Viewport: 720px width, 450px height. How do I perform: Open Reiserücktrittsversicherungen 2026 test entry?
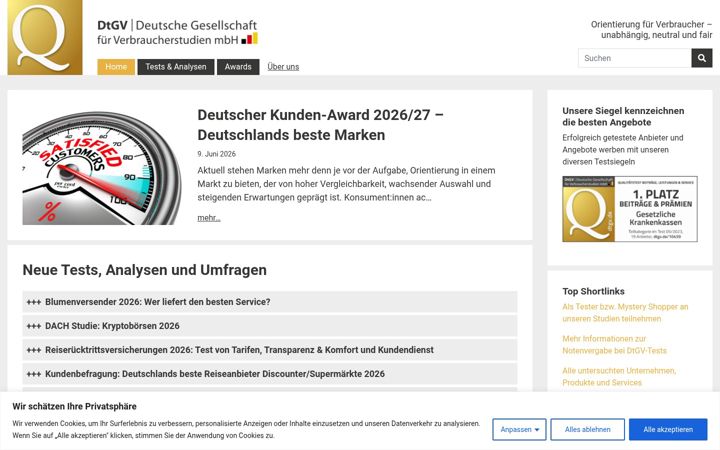(x=270, y=349)
